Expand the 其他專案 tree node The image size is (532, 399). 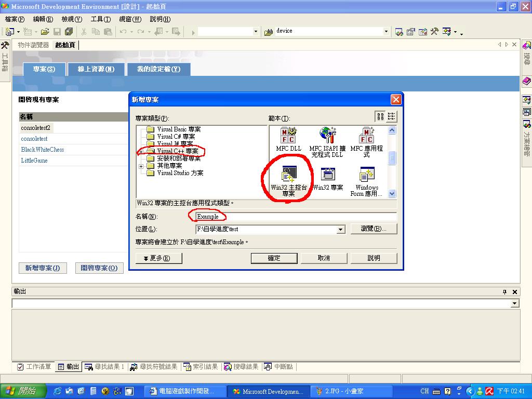pos(141,166)
